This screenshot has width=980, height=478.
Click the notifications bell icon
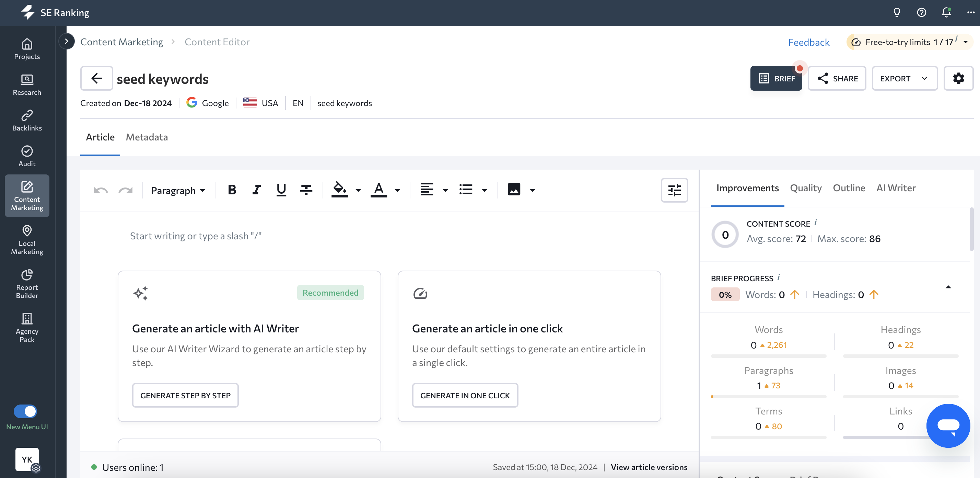click(946, 13)
